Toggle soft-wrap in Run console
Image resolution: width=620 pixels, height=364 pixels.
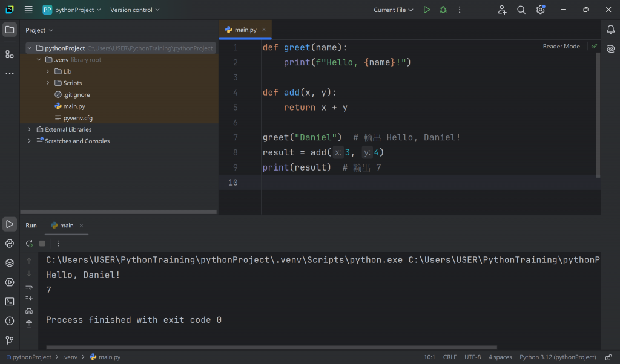pyautogui.click(x=29, y=286)
